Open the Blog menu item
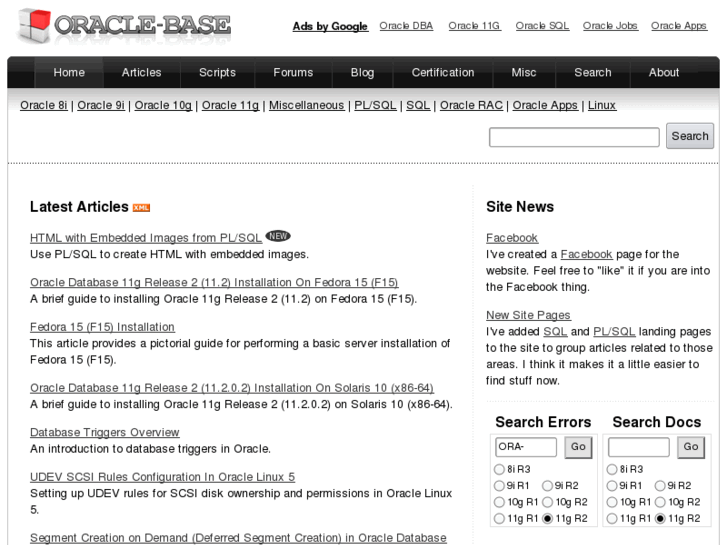This screenshot has width=727, height=545. pos(362,72)
